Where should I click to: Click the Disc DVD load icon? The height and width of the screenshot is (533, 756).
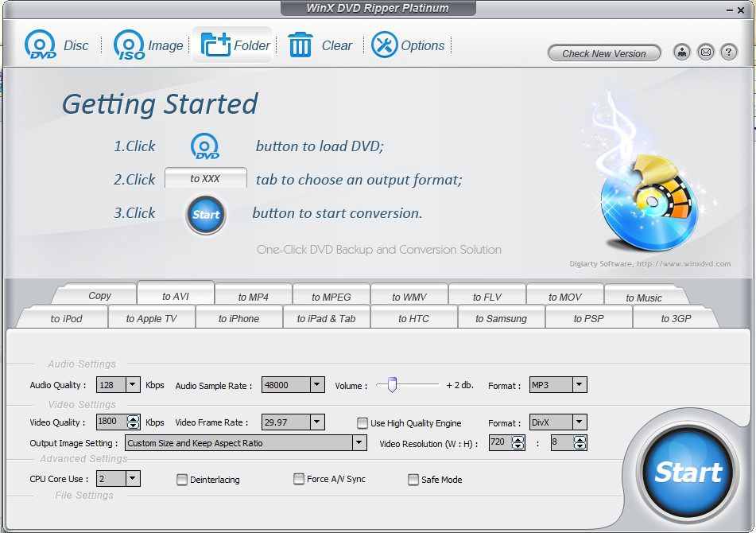click(41, 45)
